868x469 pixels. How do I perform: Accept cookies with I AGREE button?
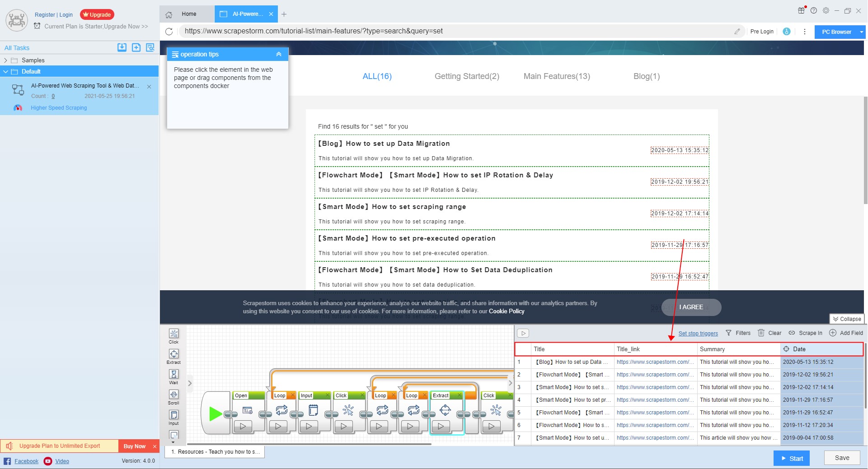click(x=691, y=307)
